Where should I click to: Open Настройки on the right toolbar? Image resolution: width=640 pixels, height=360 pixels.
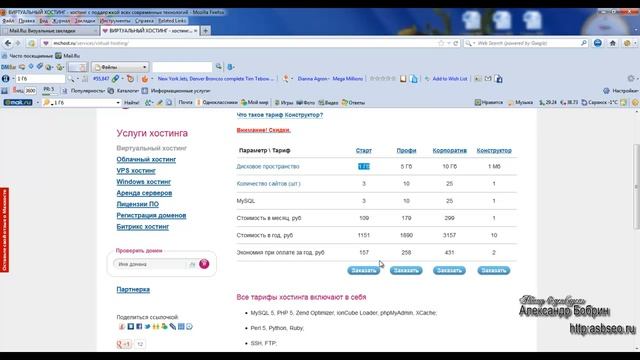point(621,91)
